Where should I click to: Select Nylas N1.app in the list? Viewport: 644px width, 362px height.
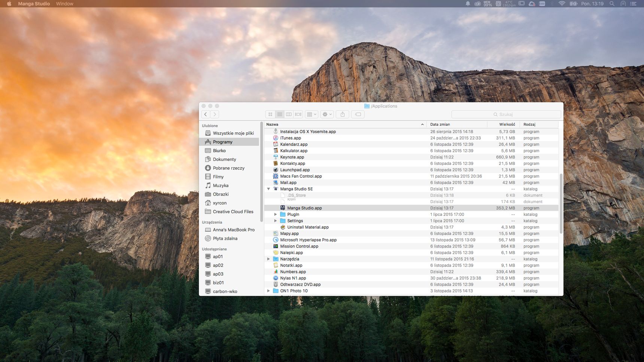(411, 278)
